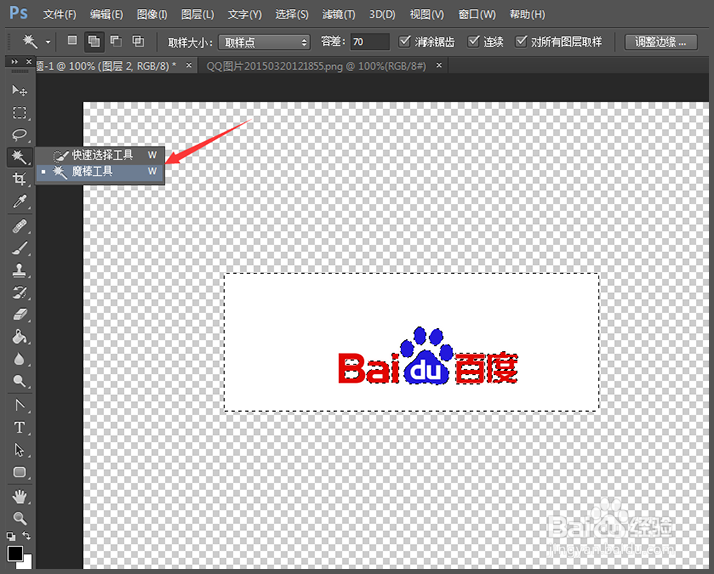The width and height of the screenshot is (714, 574).
Task: Select the Hand tool
Action: 19,497
